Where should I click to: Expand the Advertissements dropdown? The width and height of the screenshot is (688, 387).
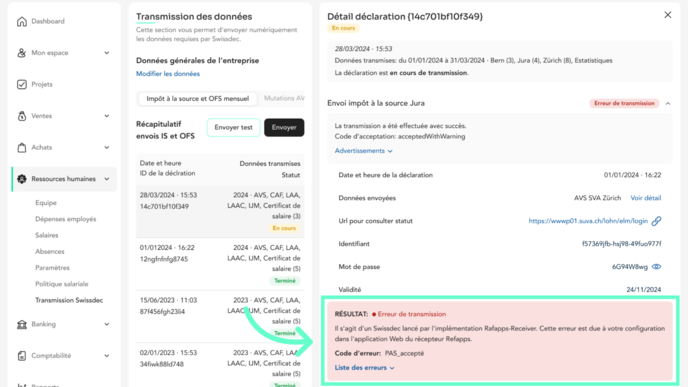click(363, 151)
